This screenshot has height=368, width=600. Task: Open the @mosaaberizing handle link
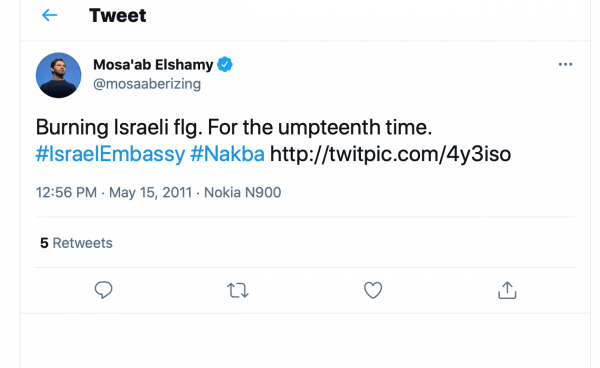click(x=147, y=84)
